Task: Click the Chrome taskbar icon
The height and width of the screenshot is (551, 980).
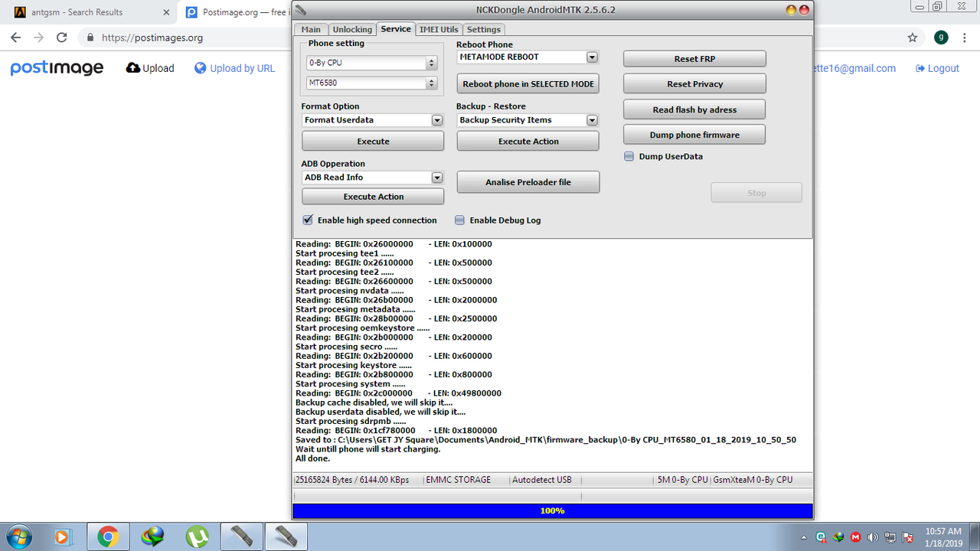Action: (108, 537)
